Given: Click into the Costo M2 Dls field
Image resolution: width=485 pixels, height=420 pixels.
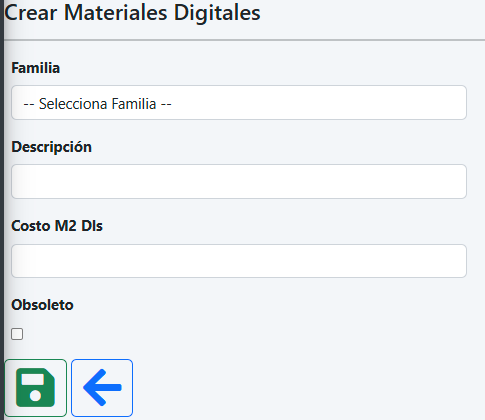Looking at the screenshot, I should (x=239, y=261).
